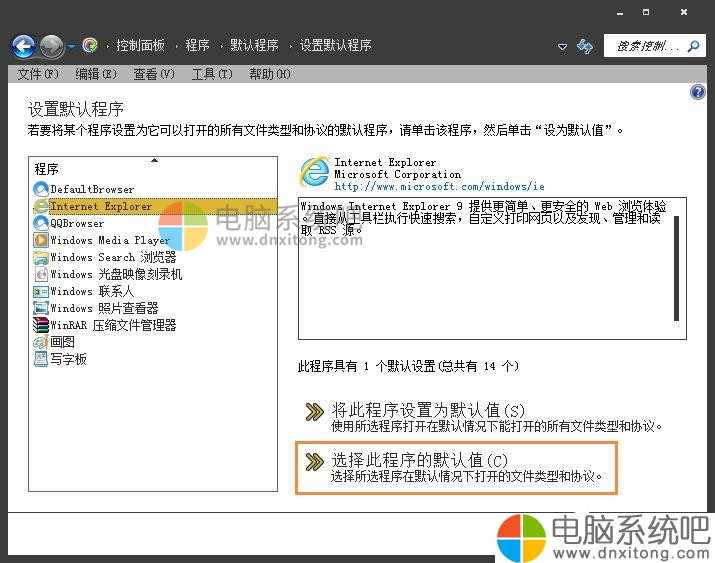Select the Windows 联系人 icon
Viewport: 715px width, 563px height.
click(x=41, y=291)
